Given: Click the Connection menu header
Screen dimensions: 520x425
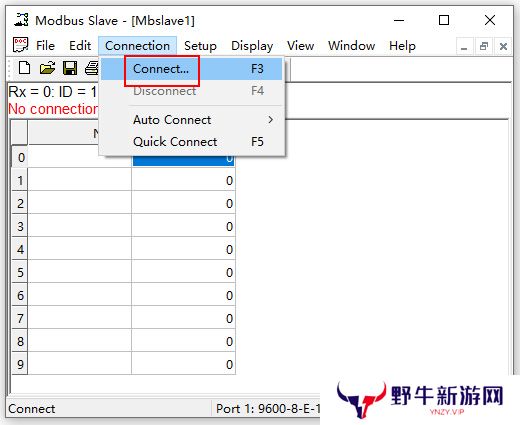Looking at the screenshot, I should [137, 46].
